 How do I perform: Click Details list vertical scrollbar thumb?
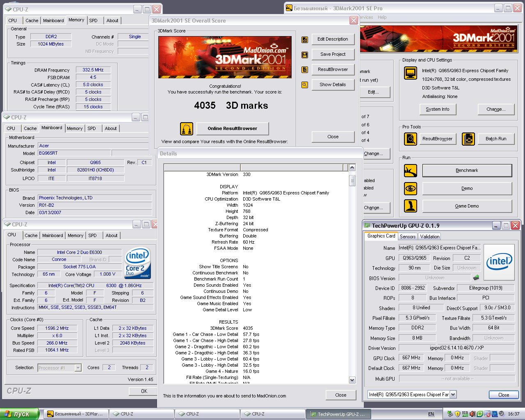[352, 180]
